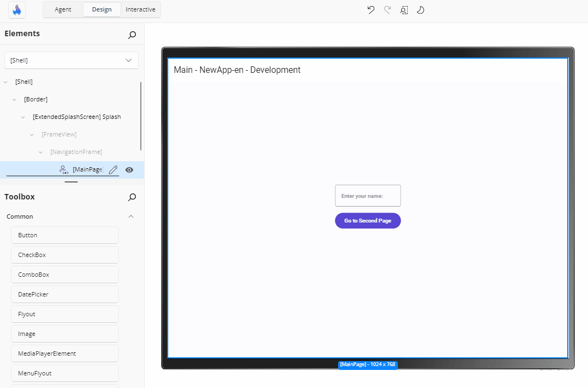Toggle visibility of MainPage with the eye icon
Image resolution: width=588 pixels, height=388 pixels.
coord(129,170)
